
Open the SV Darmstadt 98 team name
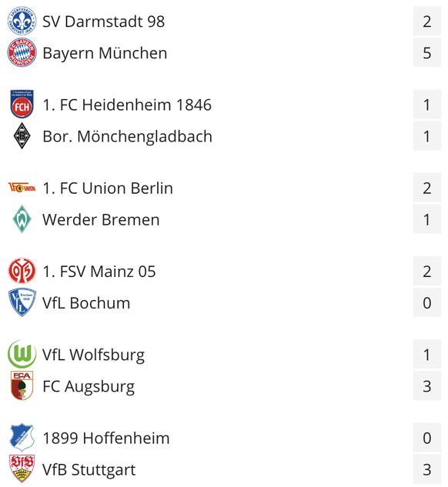(x=103, y=22)
